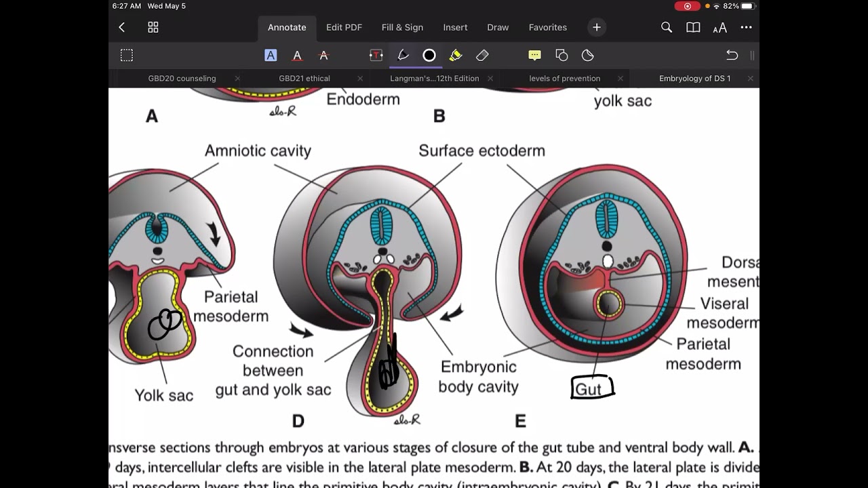This screenshot has width=868, height=488.
Task: Tap the 'Amniotic cavity' label
Action: click(258, 150)
